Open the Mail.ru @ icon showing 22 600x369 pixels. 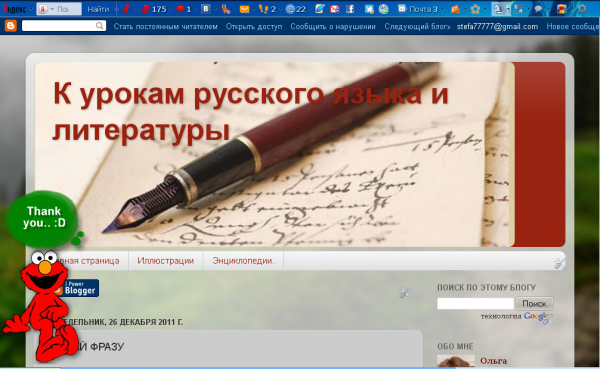point(296,9)
